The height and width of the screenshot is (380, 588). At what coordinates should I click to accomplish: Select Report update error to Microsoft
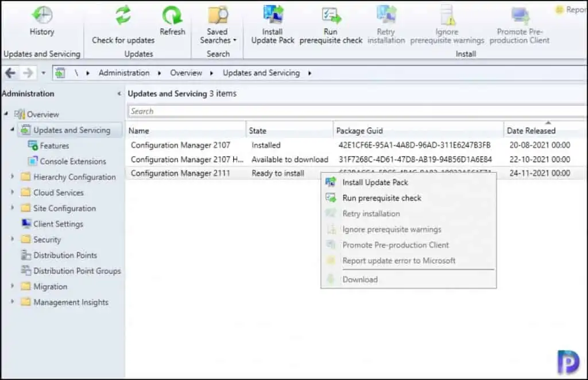tap(409, 260)
